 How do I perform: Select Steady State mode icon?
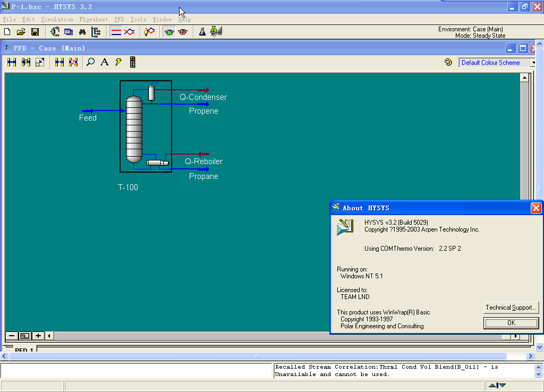116,32
